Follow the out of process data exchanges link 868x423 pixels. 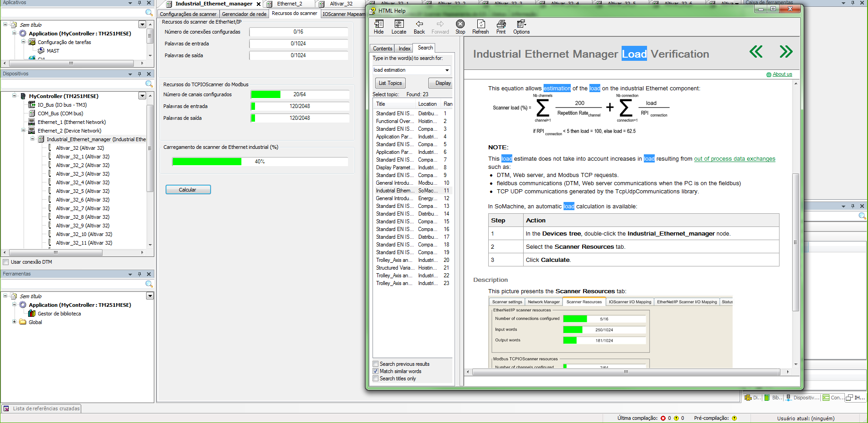pyautogui.click(x=735, y=159)
